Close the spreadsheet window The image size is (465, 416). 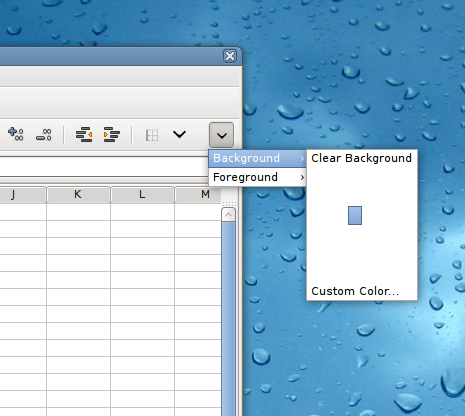[x=230, y=56]
